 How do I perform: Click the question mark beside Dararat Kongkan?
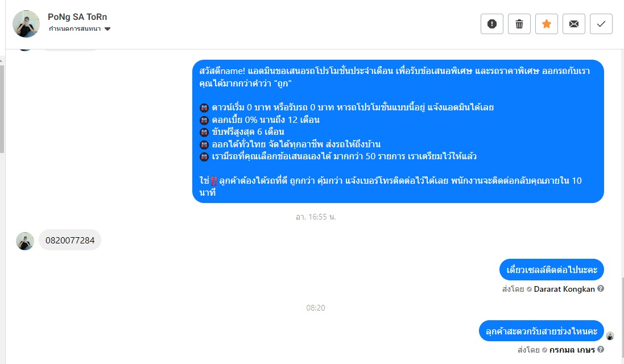tap(601, 288)
